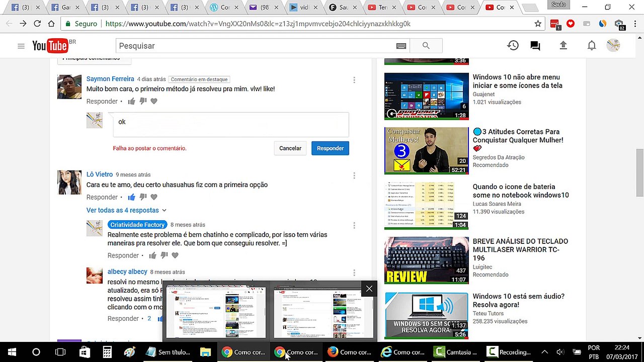The height and width of the screenshot is (362, 644).
Task: Switch to the 'Gar' Facebook tab
Action: coord(60,8)
